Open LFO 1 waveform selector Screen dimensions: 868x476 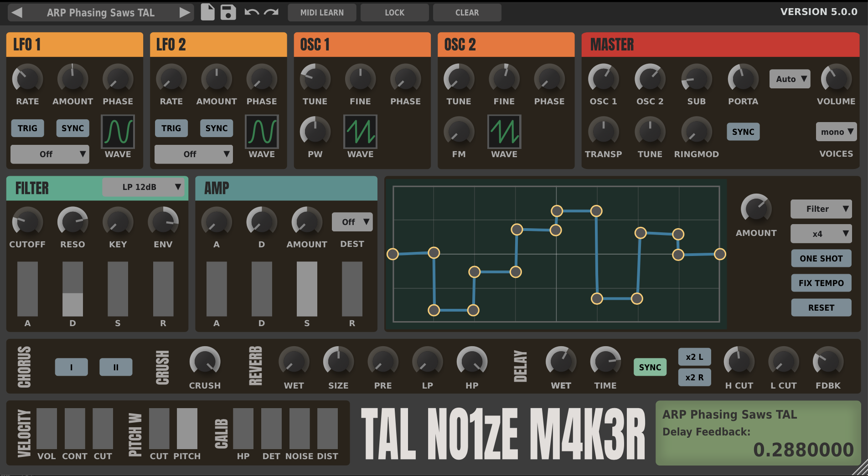click(x=118, y=132)
